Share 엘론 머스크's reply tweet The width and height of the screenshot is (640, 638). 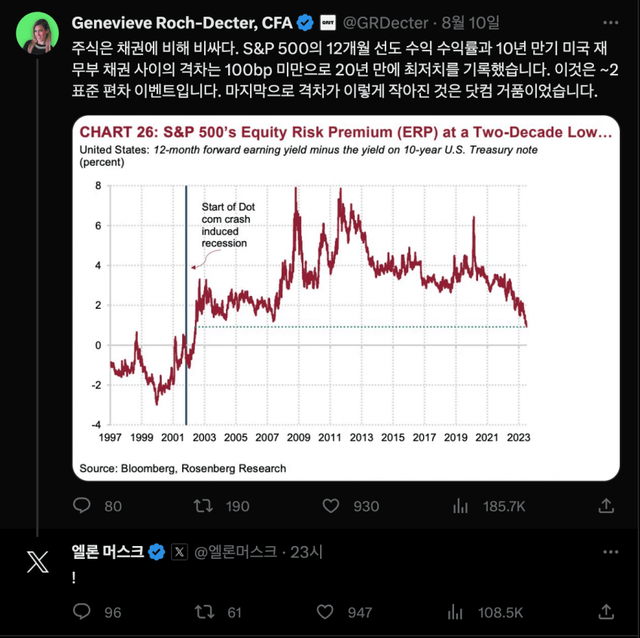pyautogui.click(x=604, y=612)
